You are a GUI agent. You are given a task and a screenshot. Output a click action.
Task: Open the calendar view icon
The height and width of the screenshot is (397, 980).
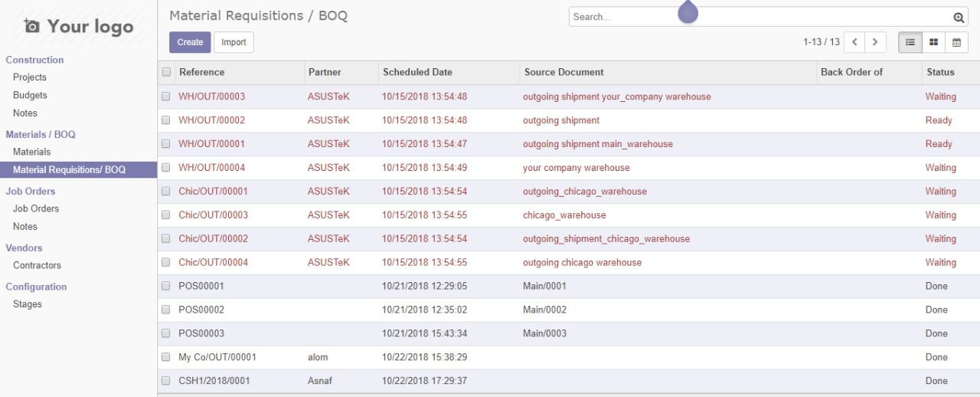[956, 42]
